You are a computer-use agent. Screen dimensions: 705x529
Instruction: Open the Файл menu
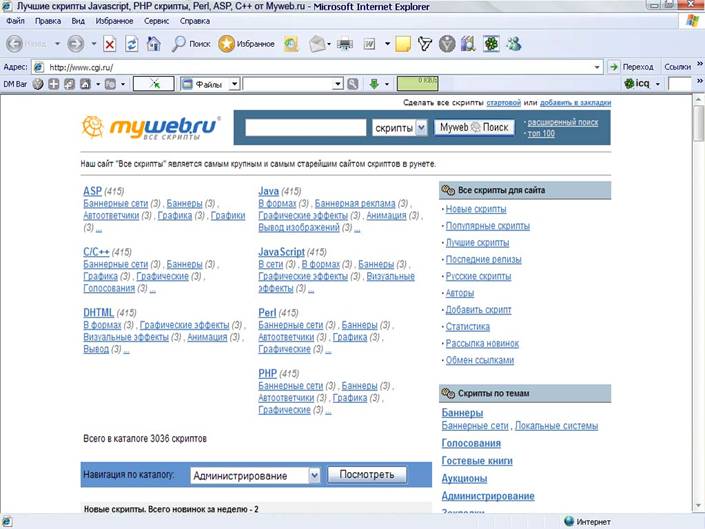(15, 21)
